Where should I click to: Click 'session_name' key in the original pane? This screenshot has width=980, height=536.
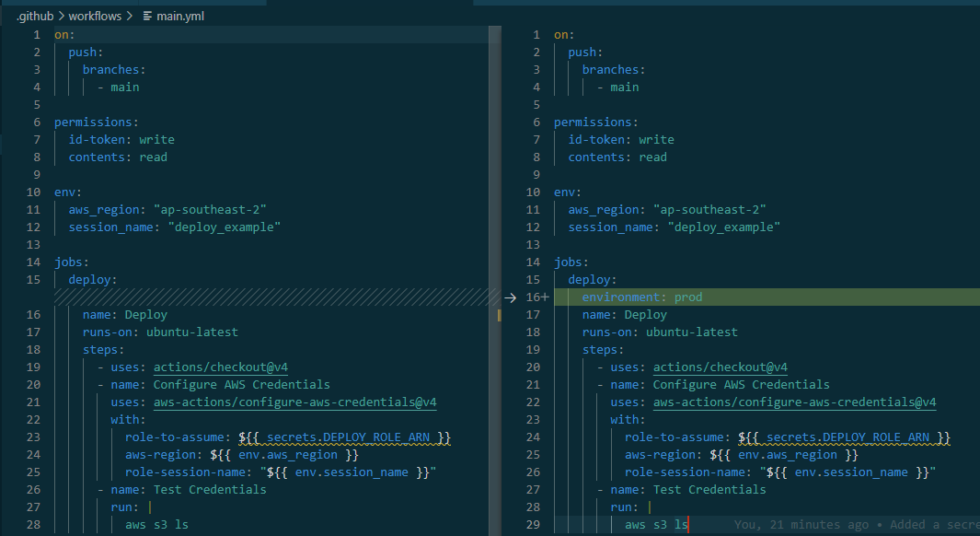pos(110,227)
